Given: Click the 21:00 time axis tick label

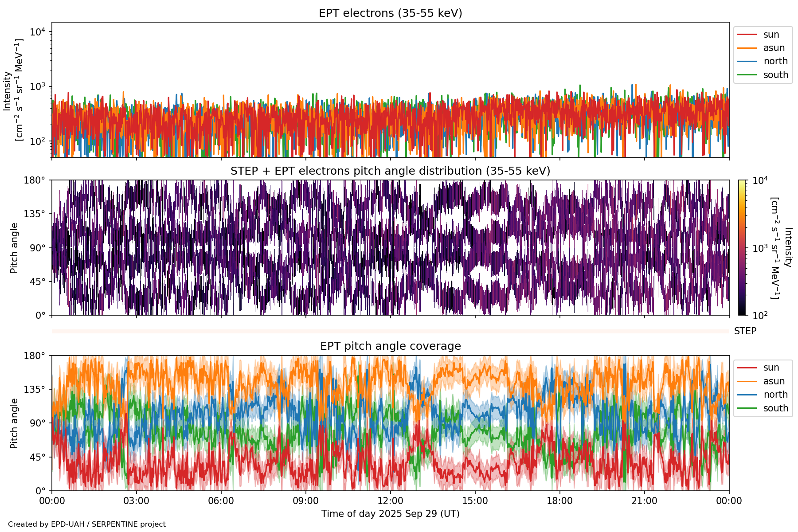Looking at the screenshot, I should coord(644,501).
